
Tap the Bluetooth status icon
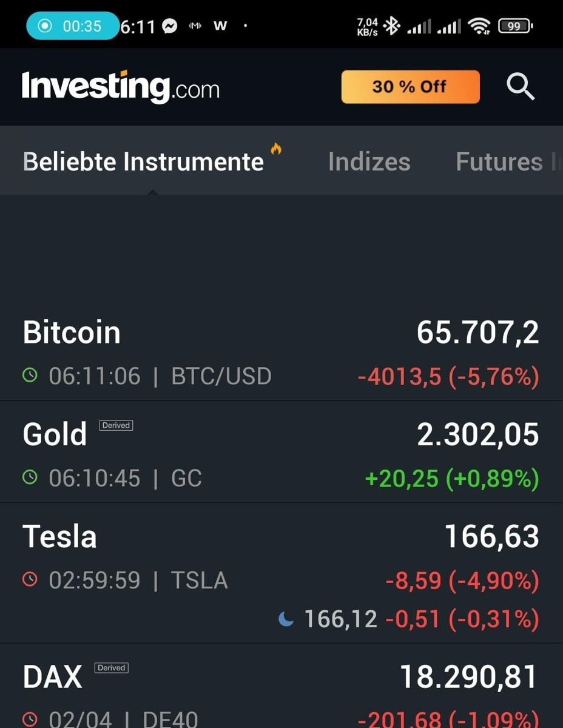coord(392,26)
